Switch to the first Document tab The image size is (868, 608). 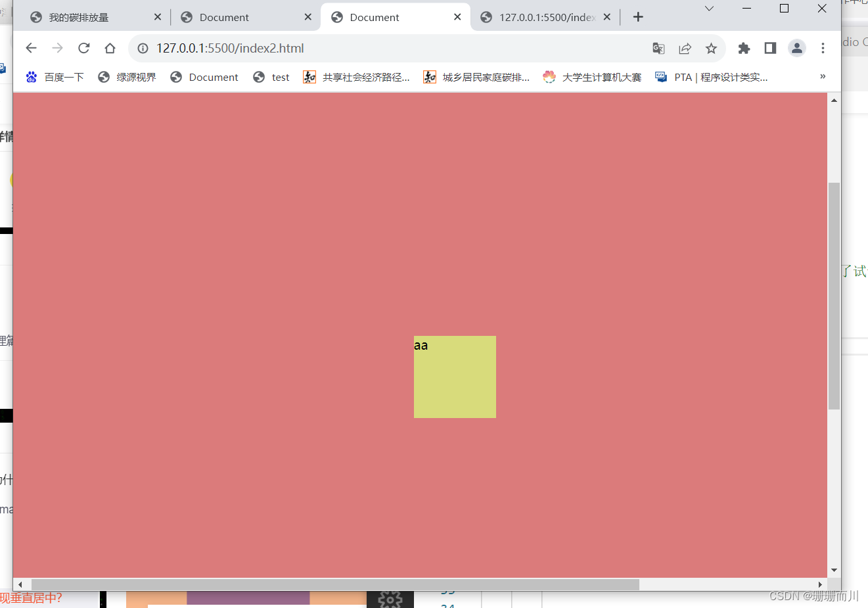click(x=246, y=17)
